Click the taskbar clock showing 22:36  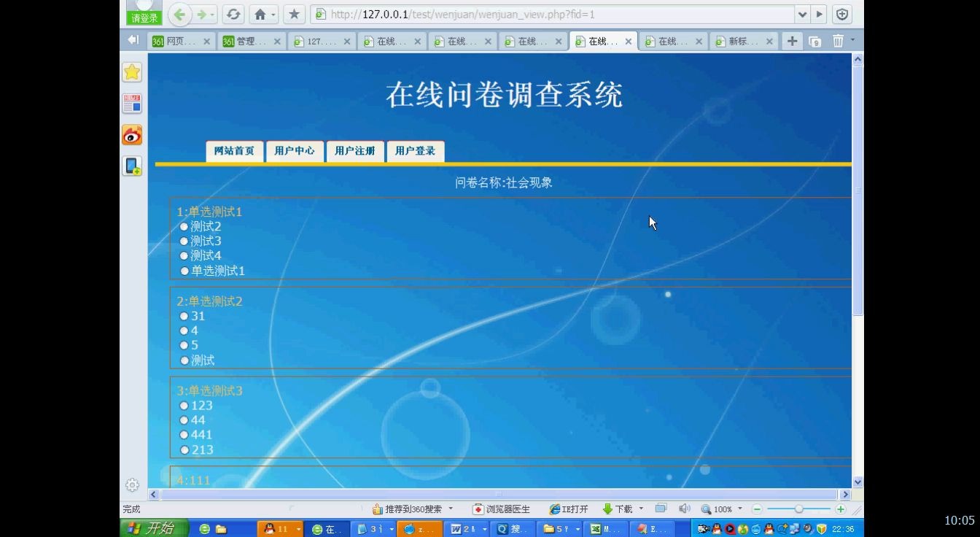coord(843,529)
